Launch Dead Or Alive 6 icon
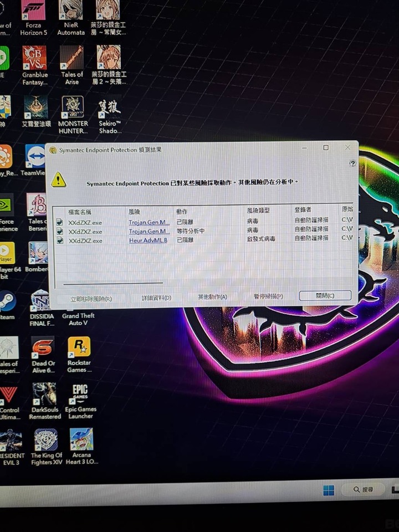Screen dimensions: 399x532 [x=43, y=355]
